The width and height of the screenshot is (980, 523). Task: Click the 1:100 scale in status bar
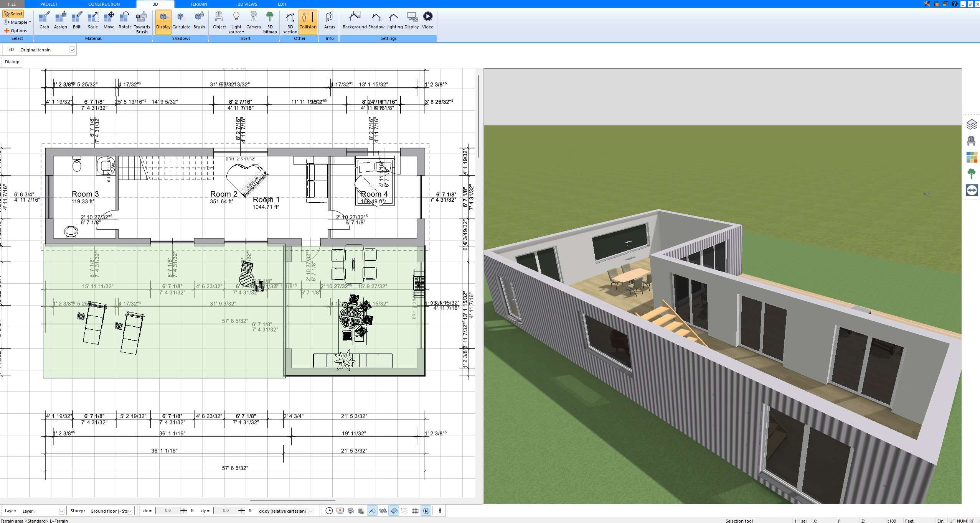point(891,521)
